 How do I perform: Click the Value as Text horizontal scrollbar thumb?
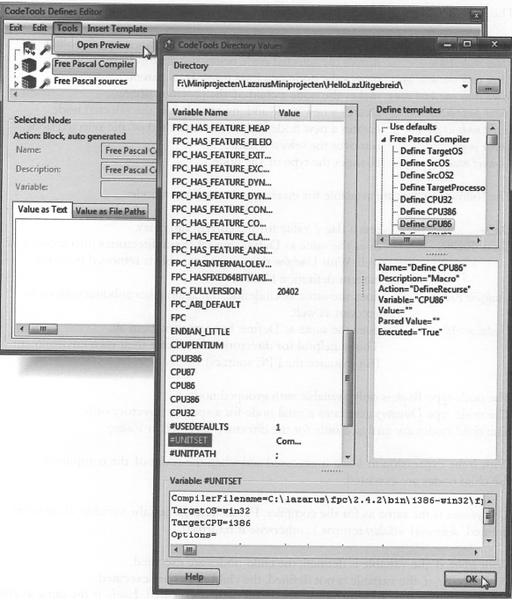click(43, 329)
